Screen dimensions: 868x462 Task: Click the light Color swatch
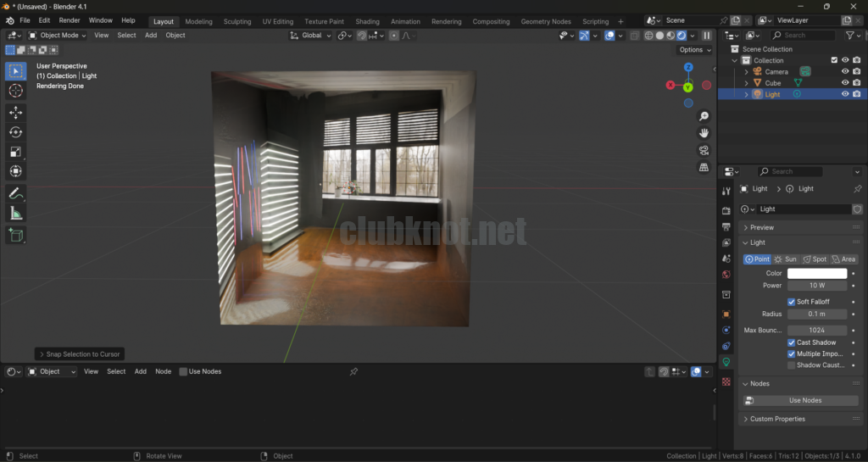pos(816,273)
